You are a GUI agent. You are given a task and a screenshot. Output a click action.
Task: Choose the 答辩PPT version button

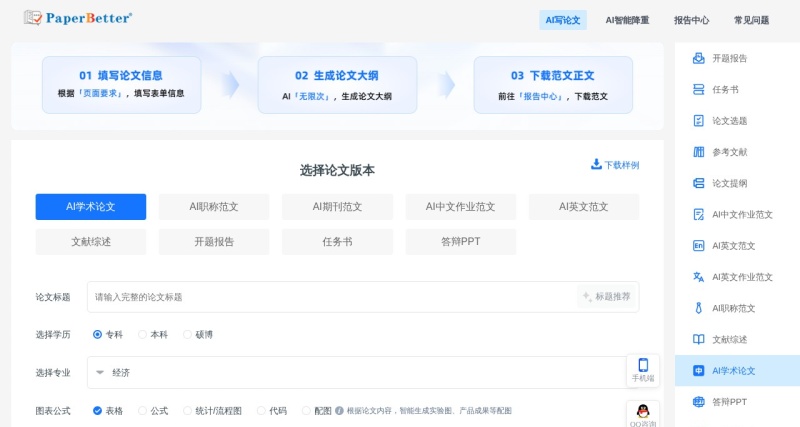click(461, 242)
